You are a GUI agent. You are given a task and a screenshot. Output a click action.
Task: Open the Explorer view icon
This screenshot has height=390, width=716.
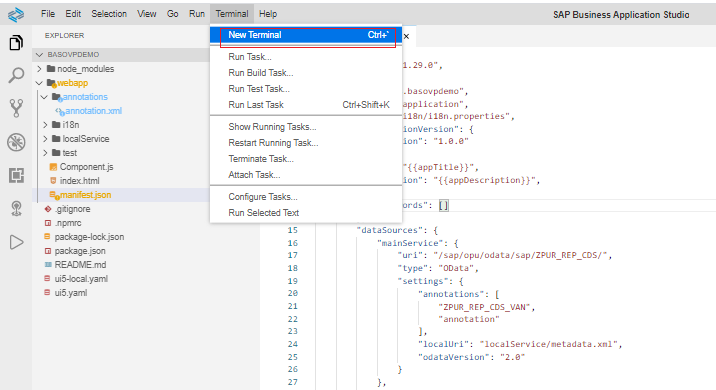[16, 42]
